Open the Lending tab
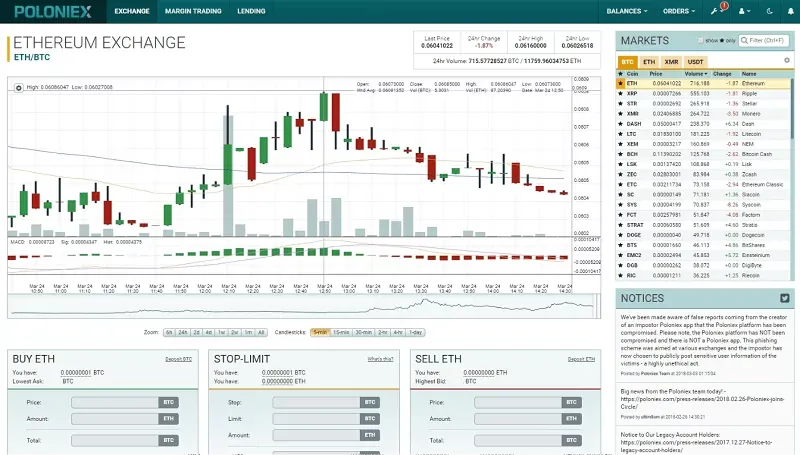800x455 pixels. pos(251,11)
